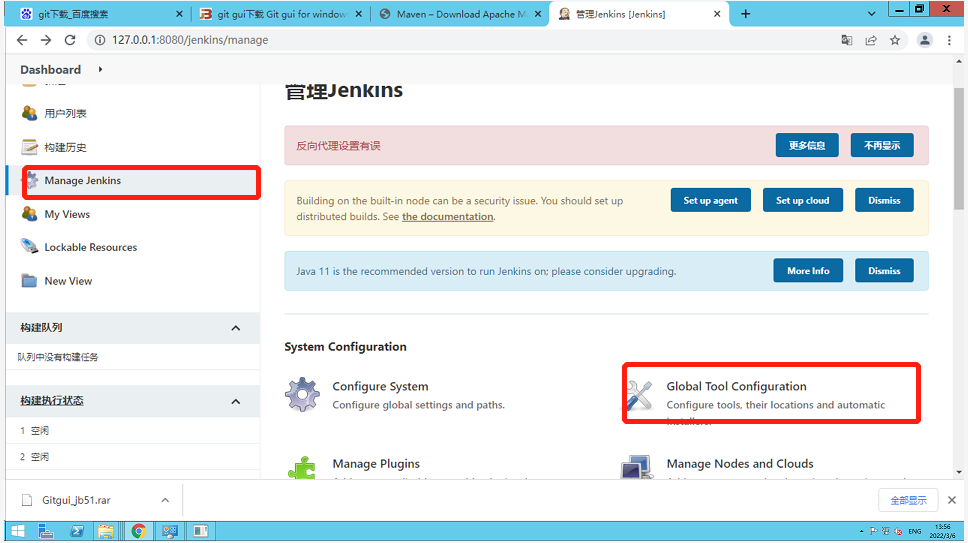Screen dimensions: 968x543
Task: Dismiss the Java 11 recommendation
Action: [x=884, y=270]
